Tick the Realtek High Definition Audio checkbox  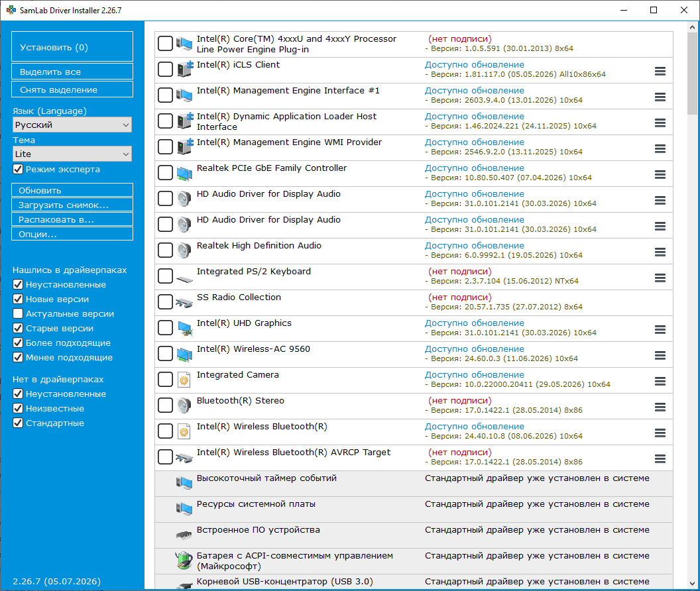(165, 250)
